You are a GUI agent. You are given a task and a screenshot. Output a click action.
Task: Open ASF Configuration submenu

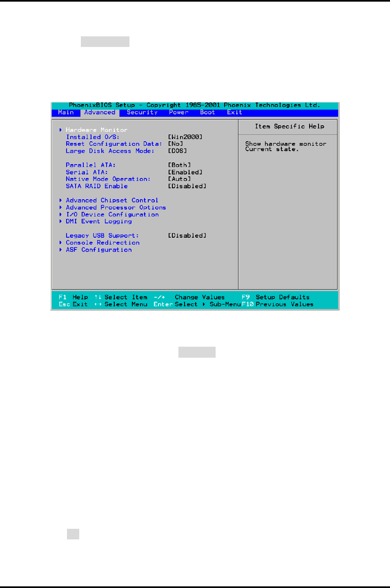pos(99,249)
